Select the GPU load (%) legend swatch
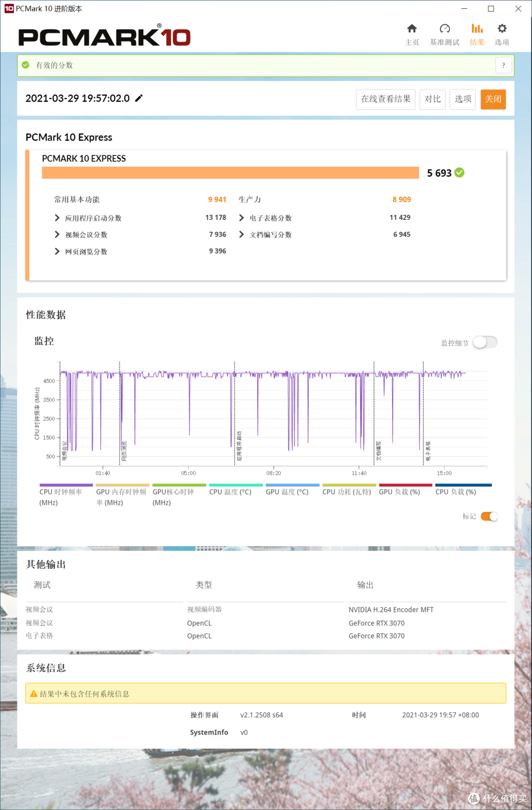 pyautogui.click(x=405, y=485)
